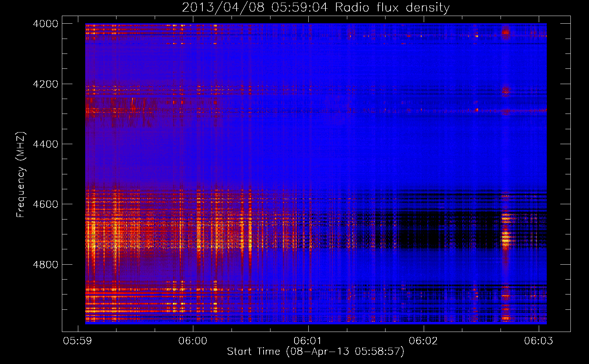Click the 06:03 time tick label

click(538, 341)
